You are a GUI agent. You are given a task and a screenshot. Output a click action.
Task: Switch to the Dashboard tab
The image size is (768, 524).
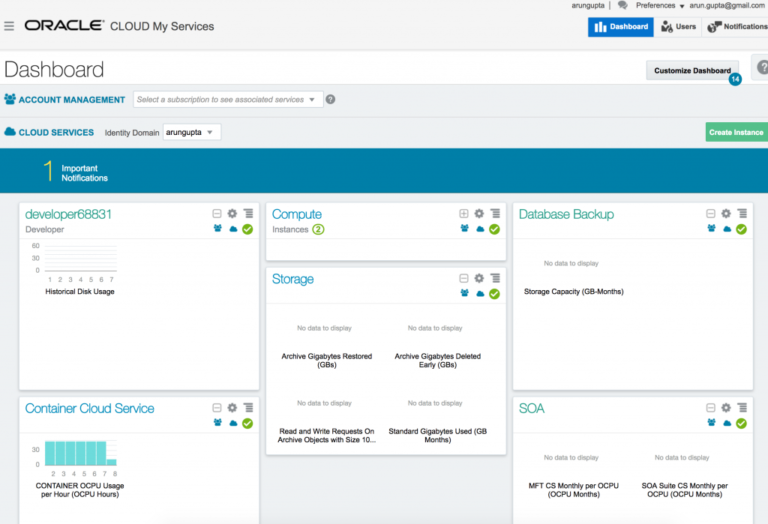point(621,26)
